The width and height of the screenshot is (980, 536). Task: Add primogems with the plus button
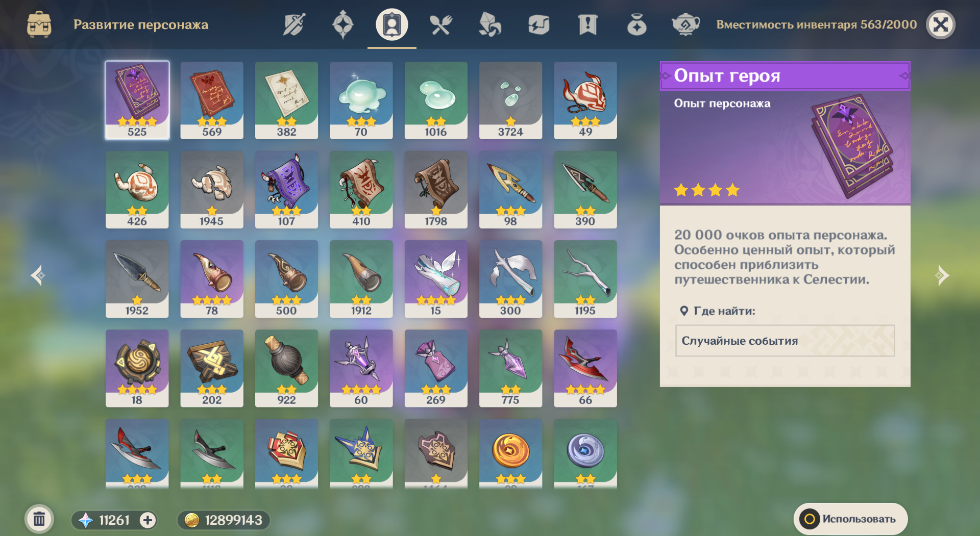click(x=148, y=520)
